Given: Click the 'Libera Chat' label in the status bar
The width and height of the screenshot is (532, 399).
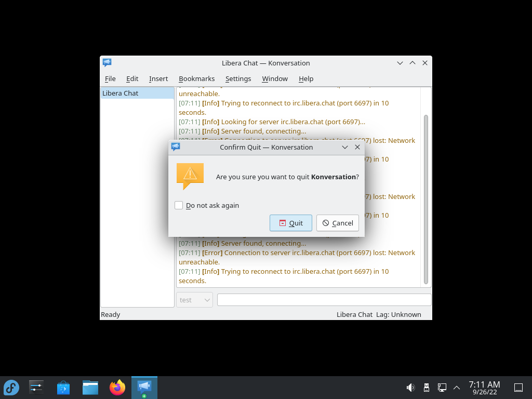Looking at the screenshot, I should pyautogui.click(x=354, y=314).
